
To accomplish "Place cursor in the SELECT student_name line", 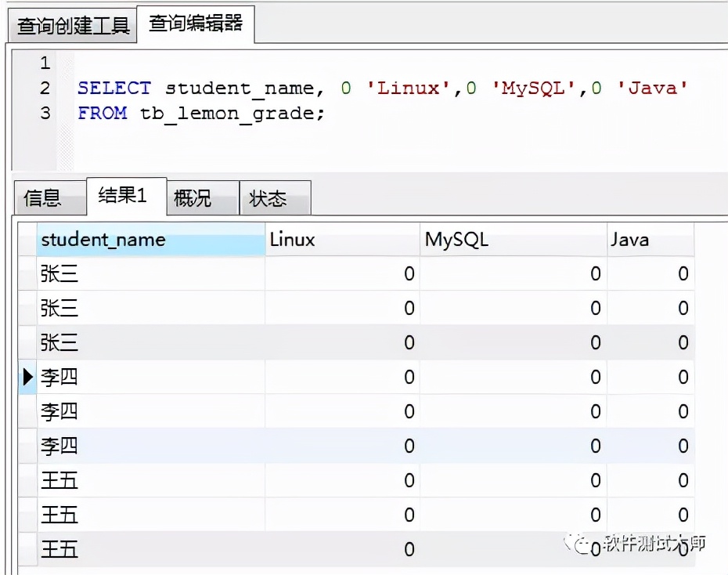I will click(382, 88).
